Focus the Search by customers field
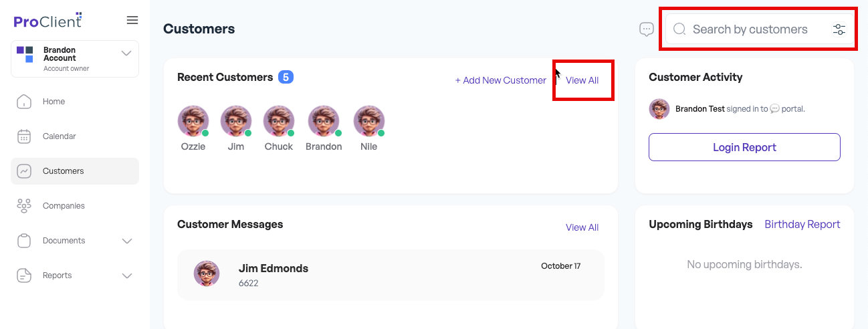The width and height of the screenshot is (868, 329). point(760,29)
